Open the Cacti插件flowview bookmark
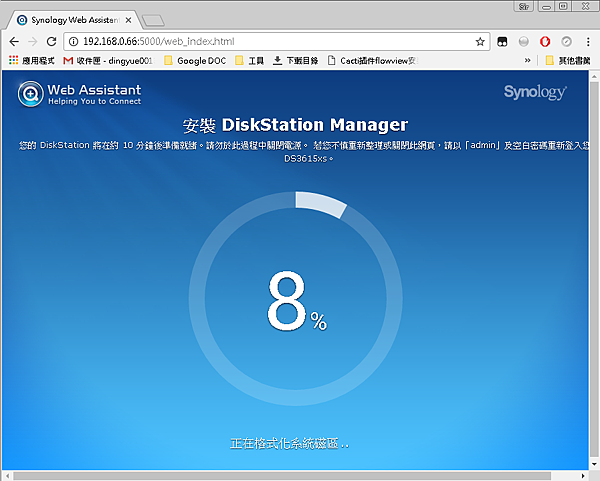 click(373, 60)
